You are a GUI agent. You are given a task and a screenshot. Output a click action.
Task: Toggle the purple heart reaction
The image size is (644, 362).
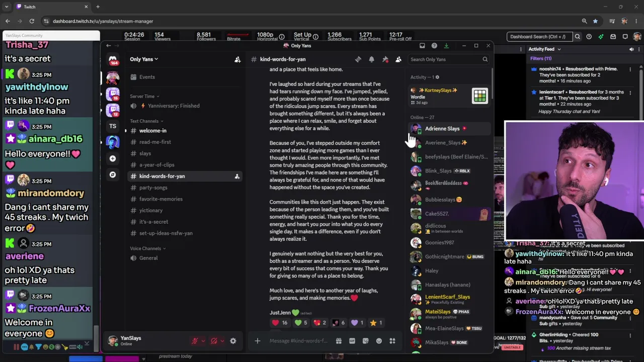pos(357,323)
